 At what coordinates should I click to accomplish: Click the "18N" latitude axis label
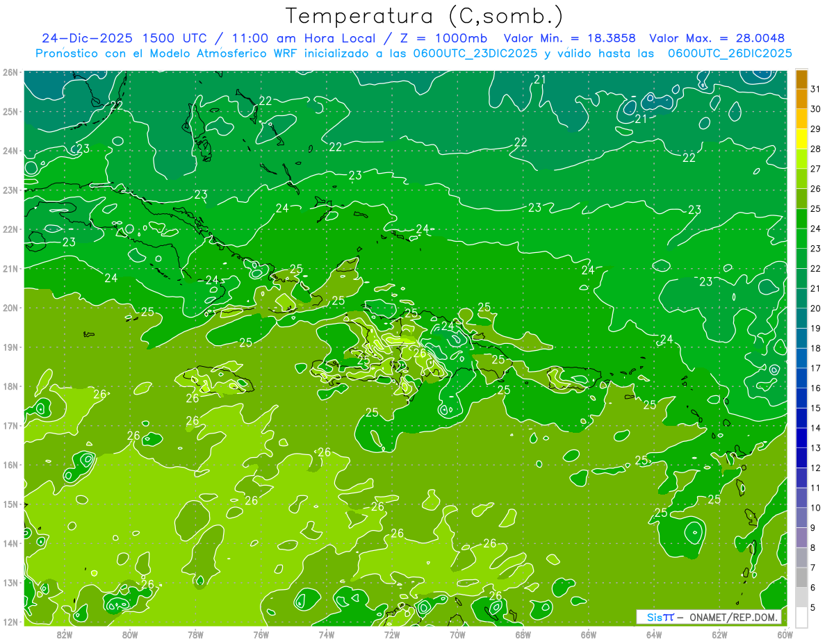[10, 386]
